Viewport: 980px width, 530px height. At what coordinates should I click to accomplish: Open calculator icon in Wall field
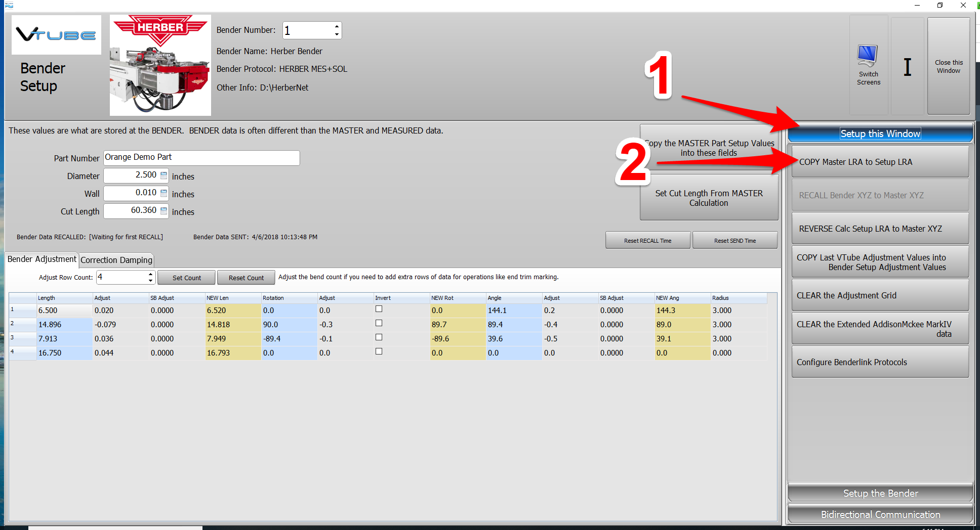click(164, 193)
